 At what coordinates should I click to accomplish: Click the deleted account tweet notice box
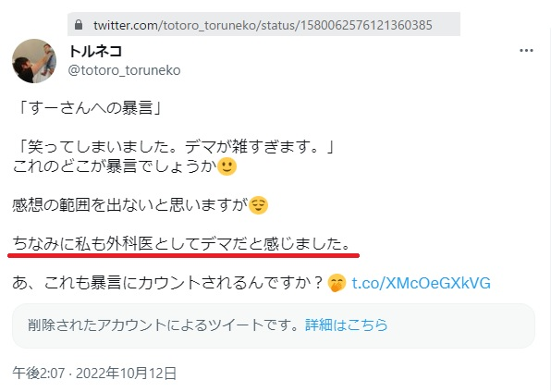point(274,326)
